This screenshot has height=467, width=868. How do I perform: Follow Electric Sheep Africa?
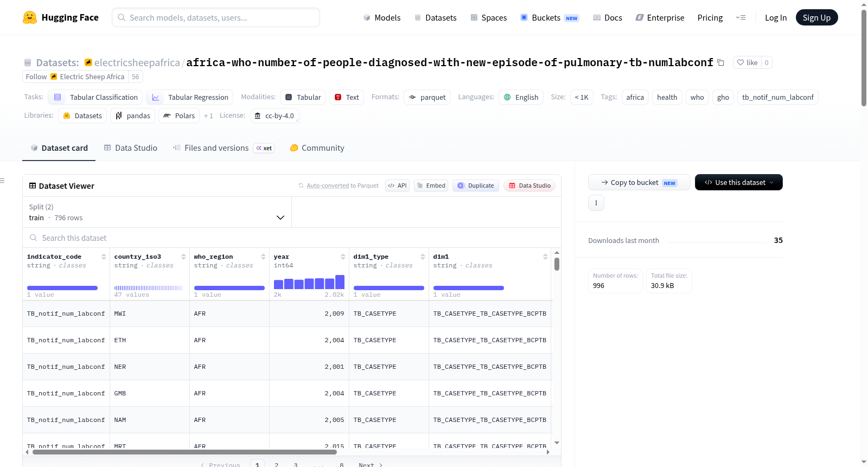click(75, 76)
